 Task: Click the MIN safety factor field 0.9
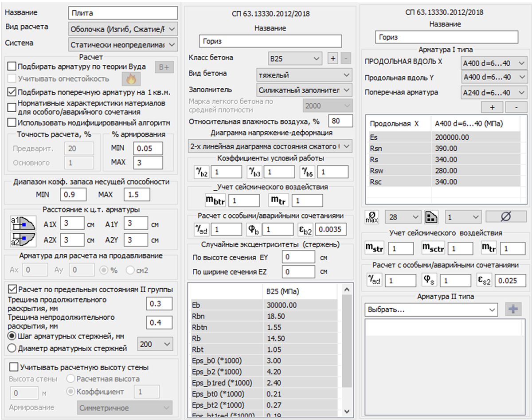74,195
